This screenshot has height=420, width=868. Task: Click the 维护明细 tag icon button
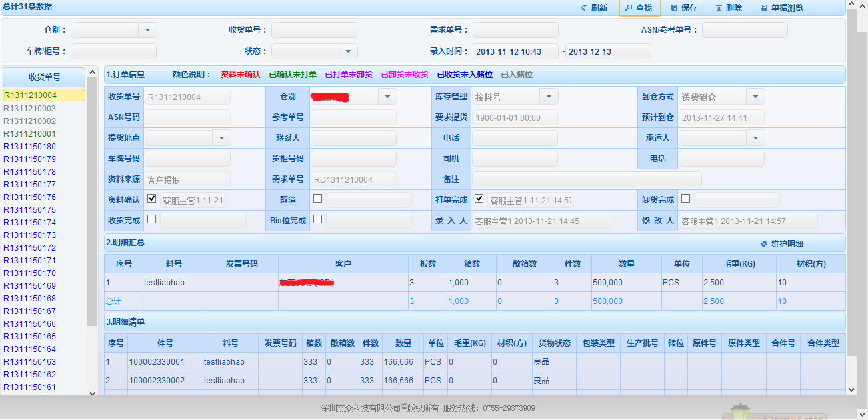(764, 244)
